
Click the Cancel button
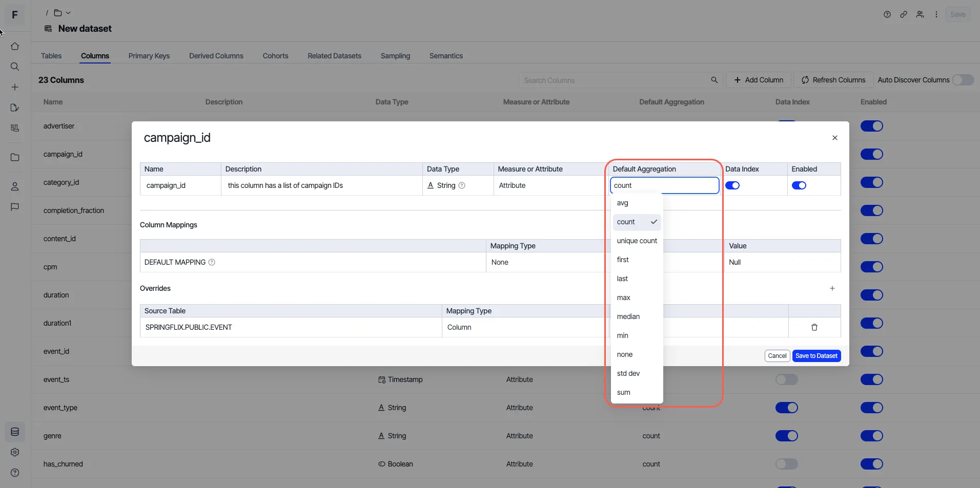pyautogui.click(x=777, y=356)
